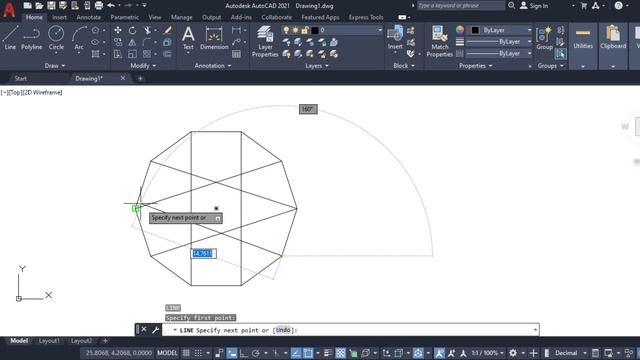The height and width of the screenshot is (360, 640).
Task: Click the Fillet tool icon
Action: pos(147,42)
